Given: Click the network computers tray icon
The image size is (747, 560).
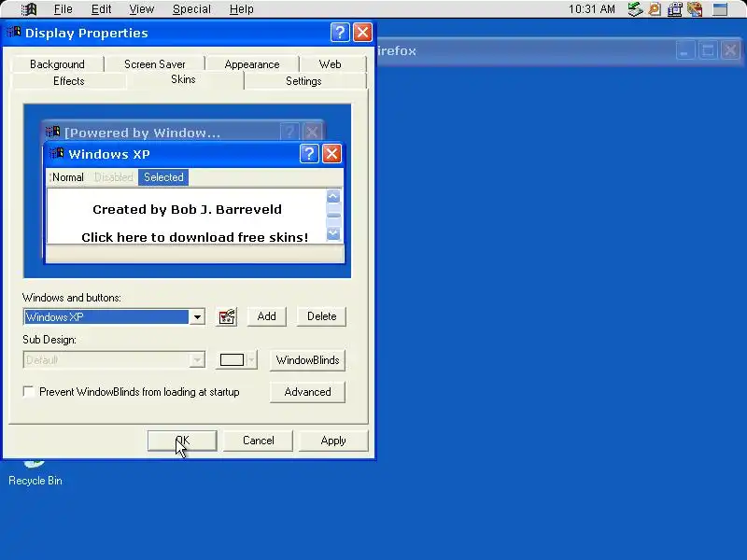Looking at the screenshot, I should click(674, 9).
